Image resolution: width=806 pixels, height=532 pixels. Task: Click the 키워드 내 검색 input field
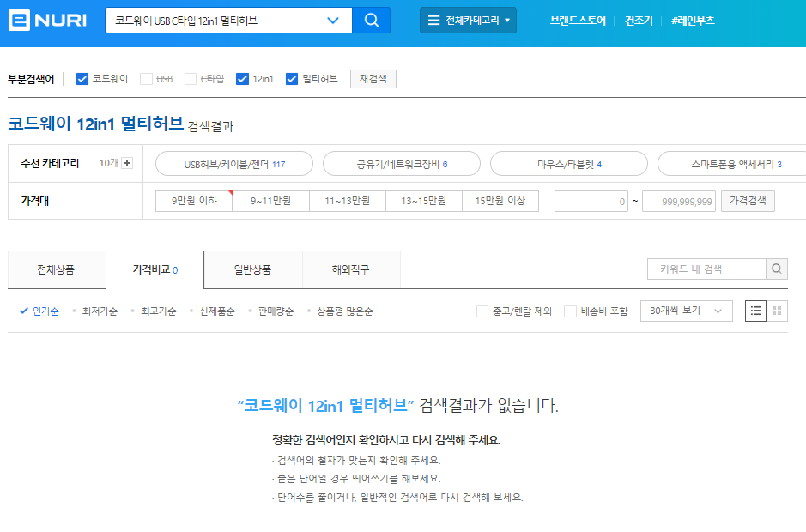click(x=706, y=269)
